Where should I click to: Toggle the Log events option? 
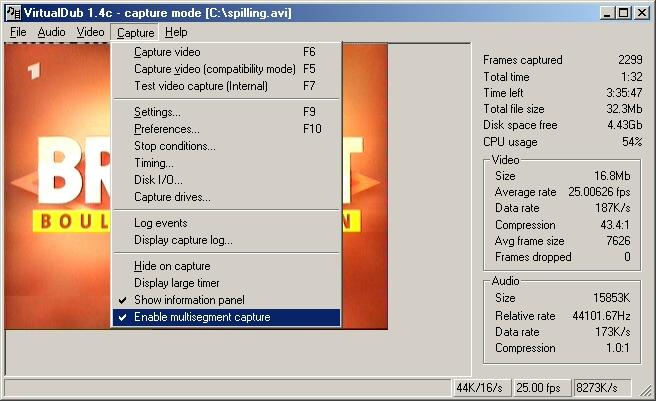[x=160, y=223]
